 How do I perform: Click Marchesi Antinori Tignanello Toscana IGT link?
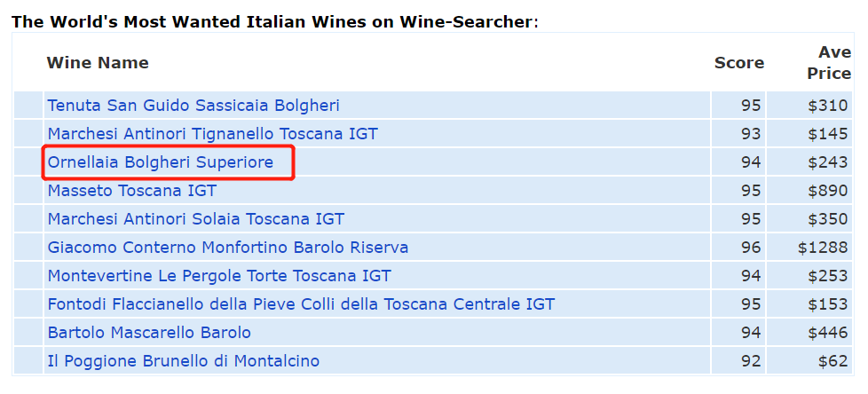pyautogui.click(x=212, y=134)
